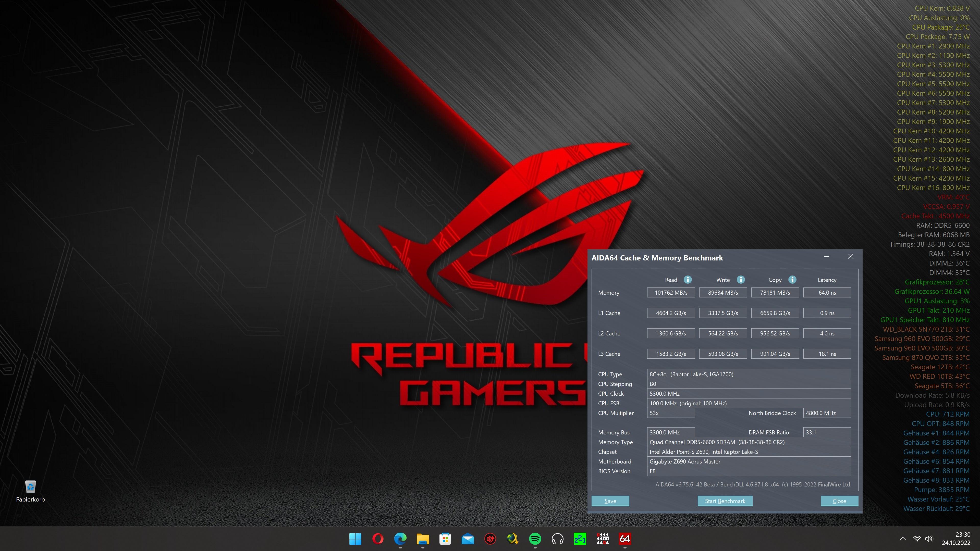
Task: Open AIDA64 from the taskbar
Action: 625,539
